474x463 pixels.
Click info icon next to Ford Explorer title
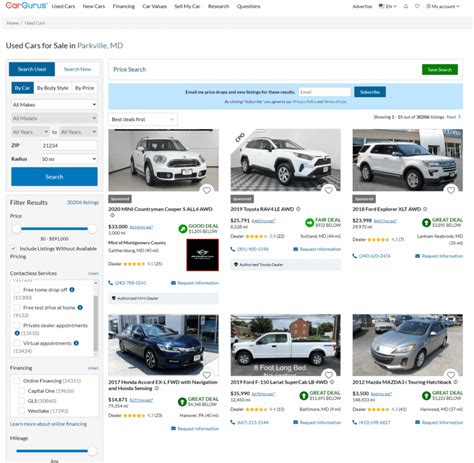(425, 209)
